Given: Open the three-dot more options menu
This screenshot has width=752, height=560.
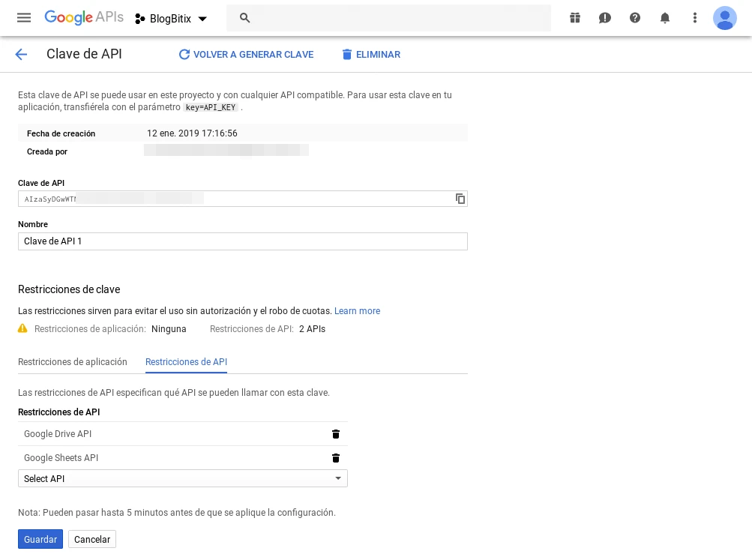Looking at the screenshot, I should click(x=695, y=18).
